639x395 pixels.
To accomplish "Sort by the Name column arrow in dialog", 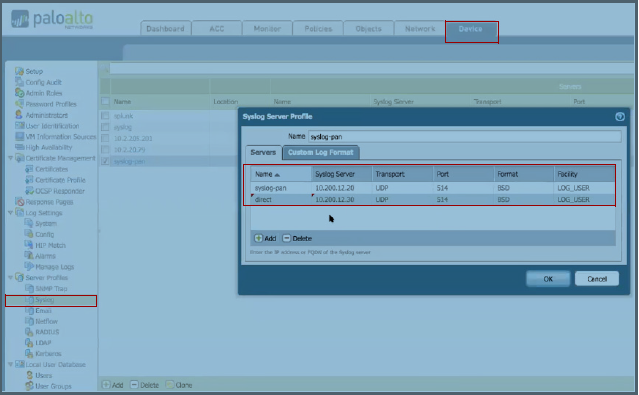I will (x=278, y=175).
